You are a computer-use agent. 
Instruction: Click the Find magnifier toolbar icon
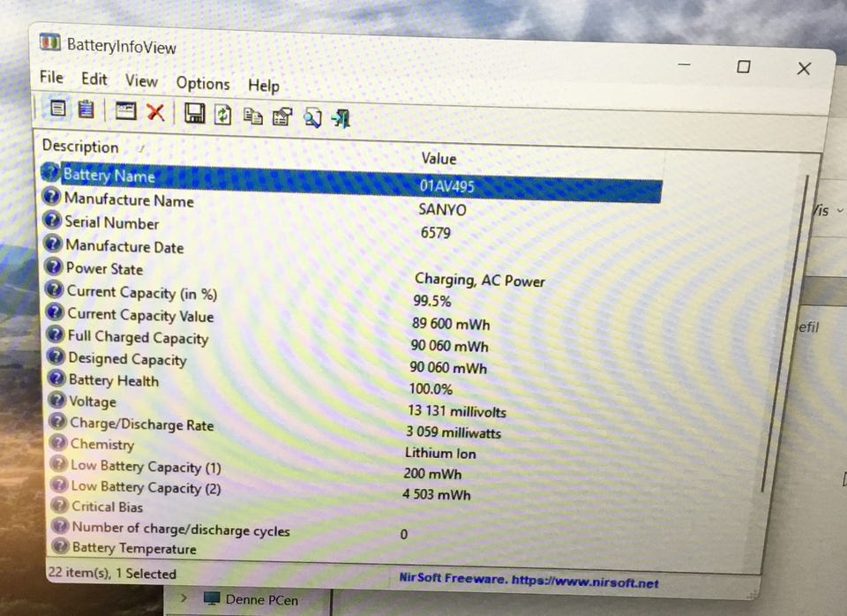pos(312,117)
